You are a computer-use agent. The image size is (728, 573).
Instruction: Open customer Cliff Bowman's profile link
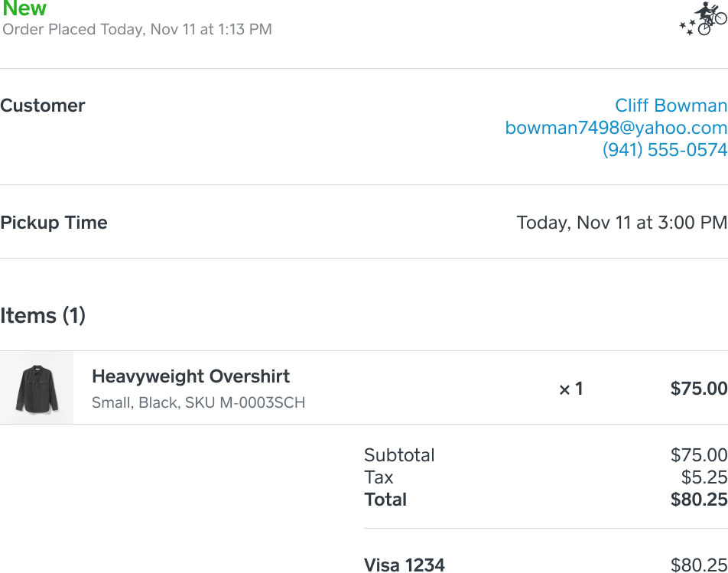click(671, 106)
